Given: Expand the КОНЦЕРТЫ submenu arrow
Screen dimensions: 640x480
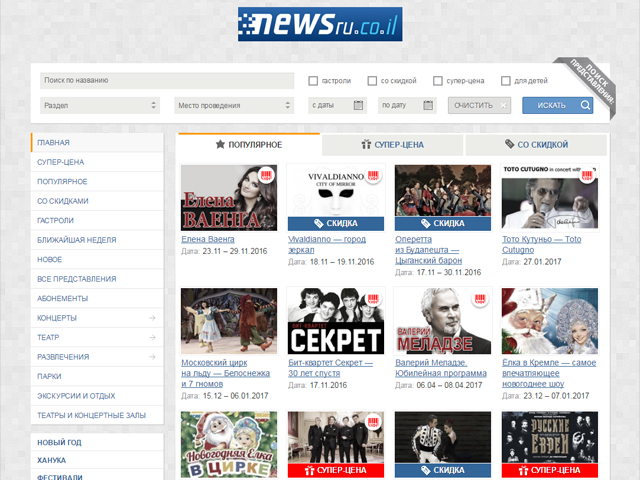Looking at the screenshot, I should 152,318.
